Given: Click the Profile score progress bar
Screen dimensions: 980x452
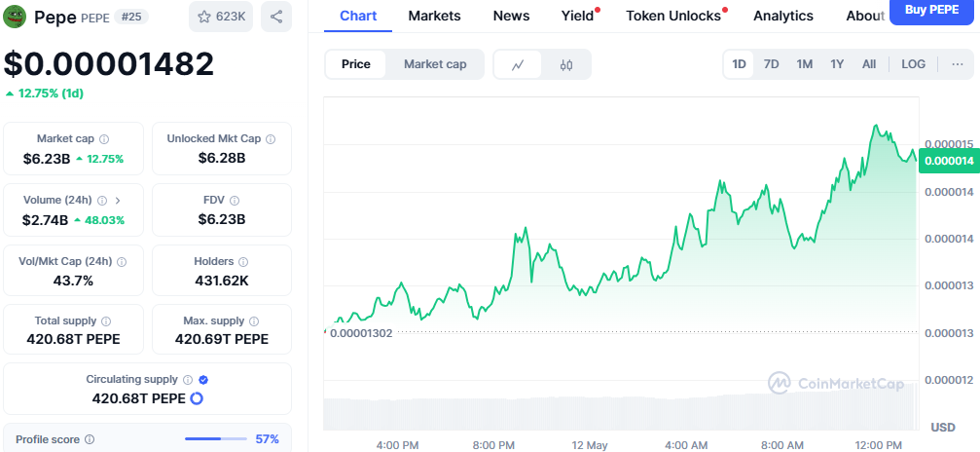Looking at the screenshot, I should click(216, 439).
